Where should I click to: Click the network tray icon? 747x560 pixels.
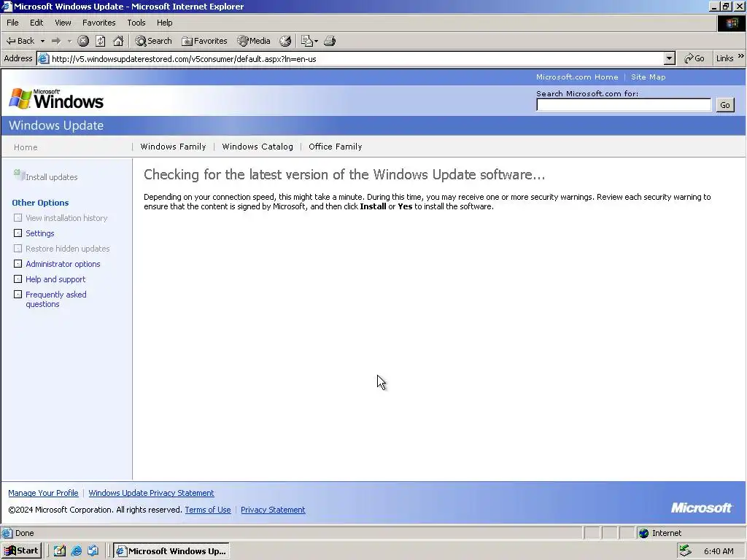(x=685, y=551)
